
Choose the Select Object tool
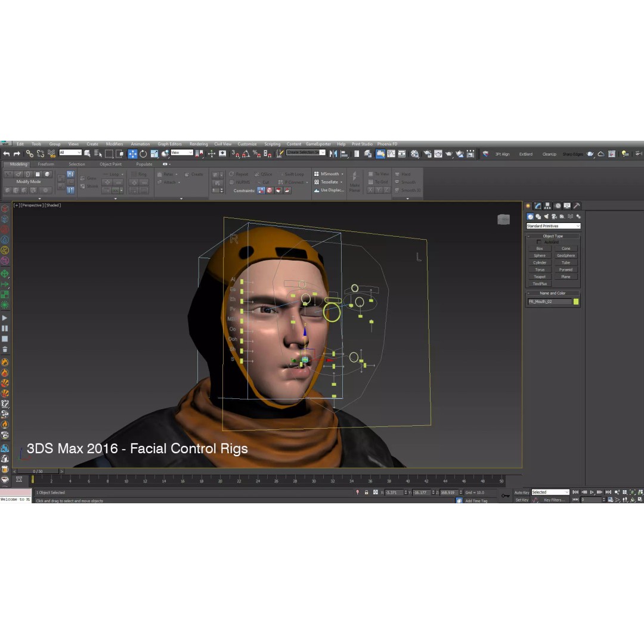(87, 154)
